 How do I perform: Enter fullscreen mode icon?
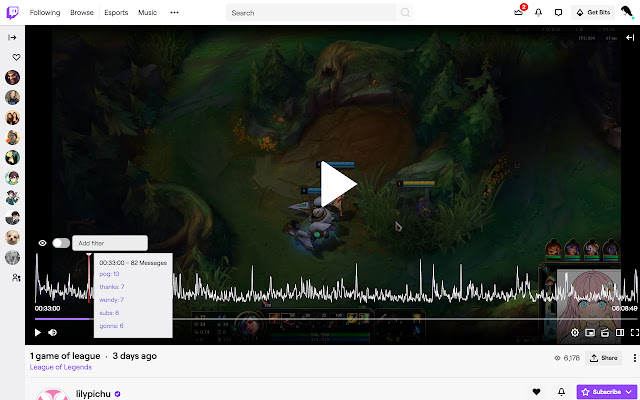click(634, 333)
